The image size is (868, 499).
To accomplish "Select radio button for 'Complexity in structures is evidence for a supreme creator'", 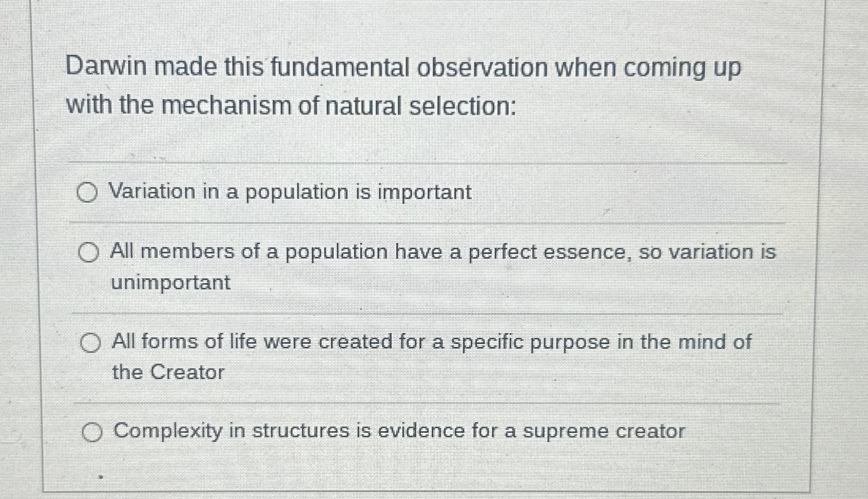I will pos(93,433).
